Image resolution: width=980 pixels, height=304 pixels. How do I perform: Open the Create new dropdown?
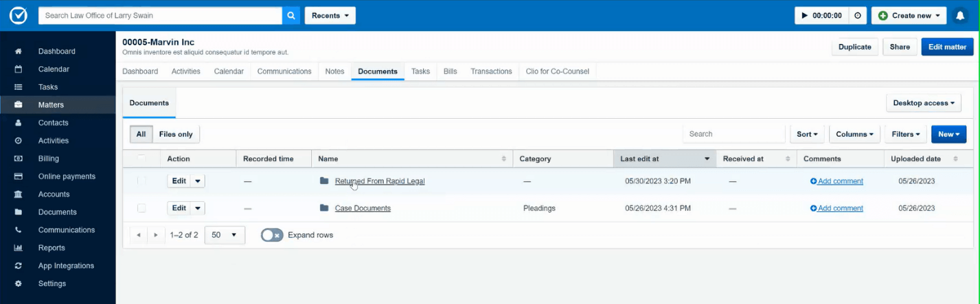point(909,15)
